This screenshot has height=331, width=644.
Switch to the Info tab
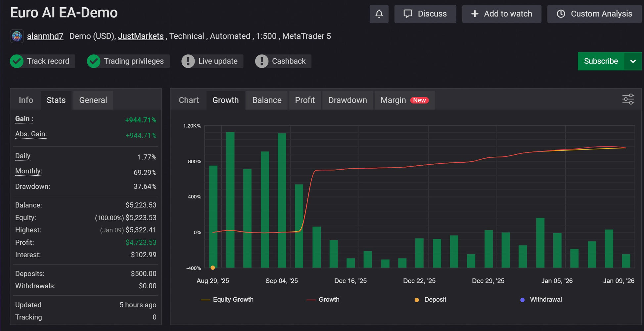tap(26, 100)
